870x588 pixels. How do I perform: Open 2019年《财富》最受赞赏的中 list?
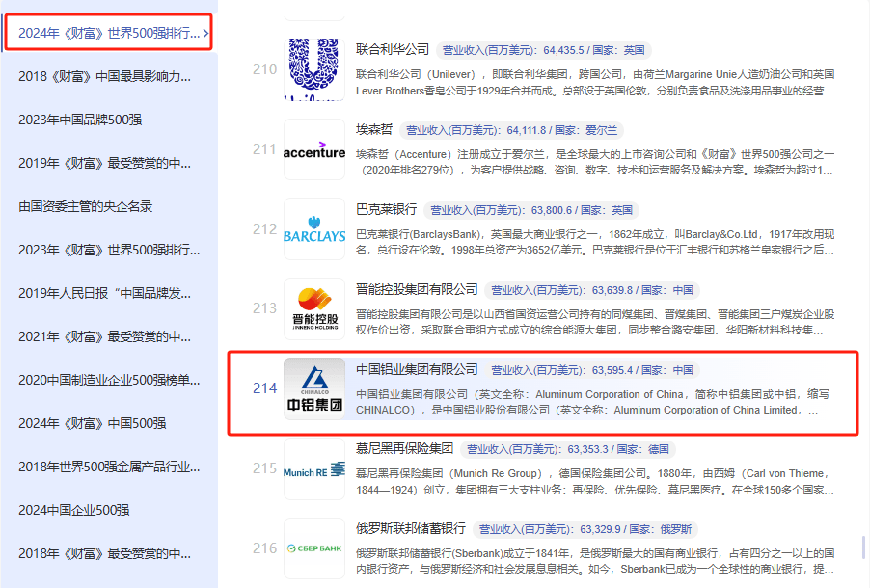[105, 163]
